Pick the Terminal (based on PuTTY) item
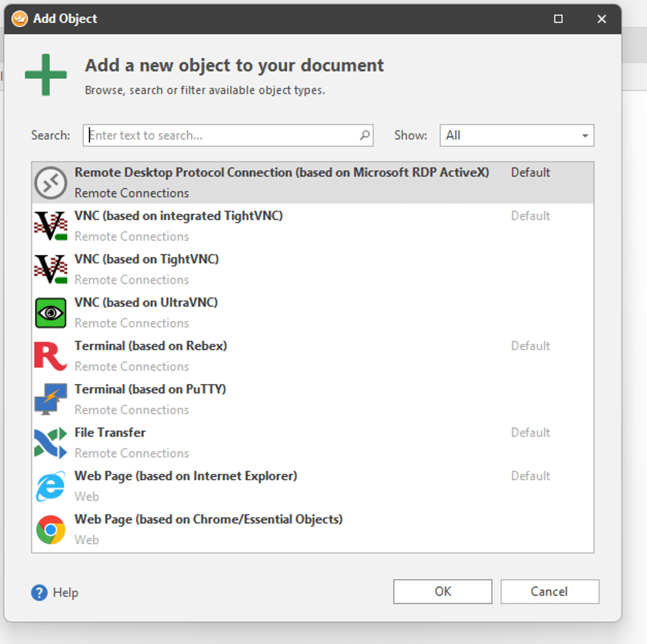Viewport: 647px width, 644px height. coord(150,389)
